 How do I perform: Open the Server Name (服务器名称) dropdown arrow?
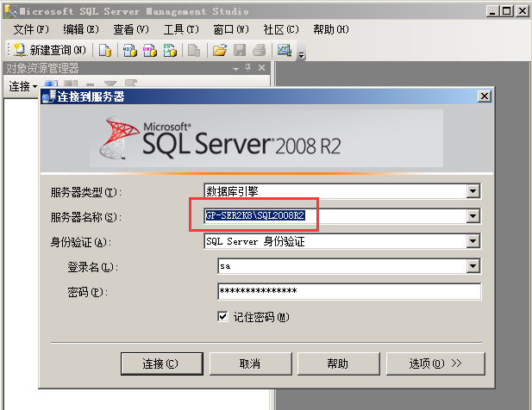point(473,216)
